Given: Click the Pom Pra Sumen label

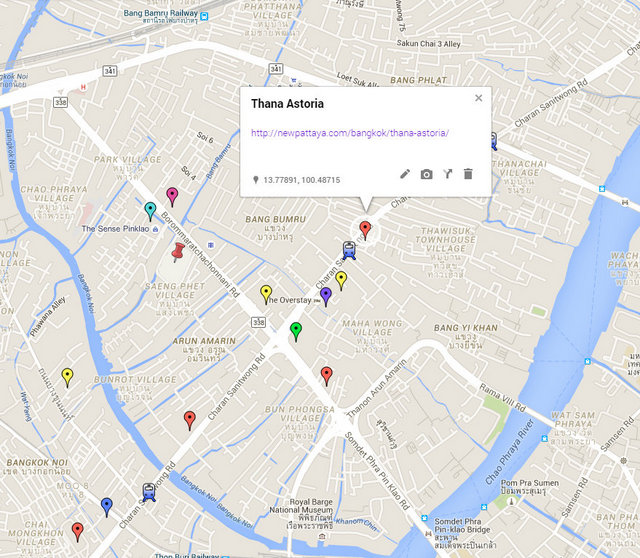Looking at the screenshot, I should point(529,483).
